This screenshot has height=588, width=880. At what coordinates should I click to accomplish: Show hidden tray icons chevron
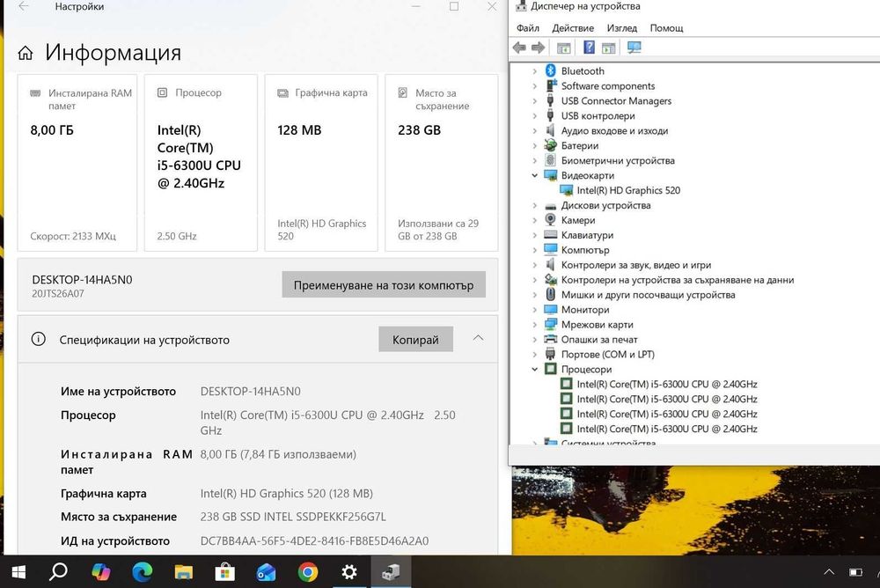click(x=829, y=572)
